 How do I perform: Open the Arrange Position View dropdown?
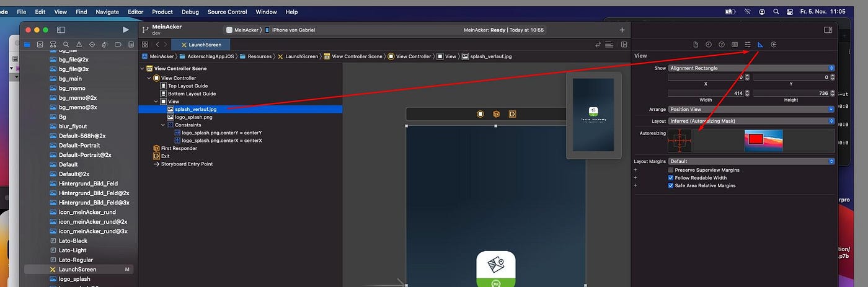(751, 110)
